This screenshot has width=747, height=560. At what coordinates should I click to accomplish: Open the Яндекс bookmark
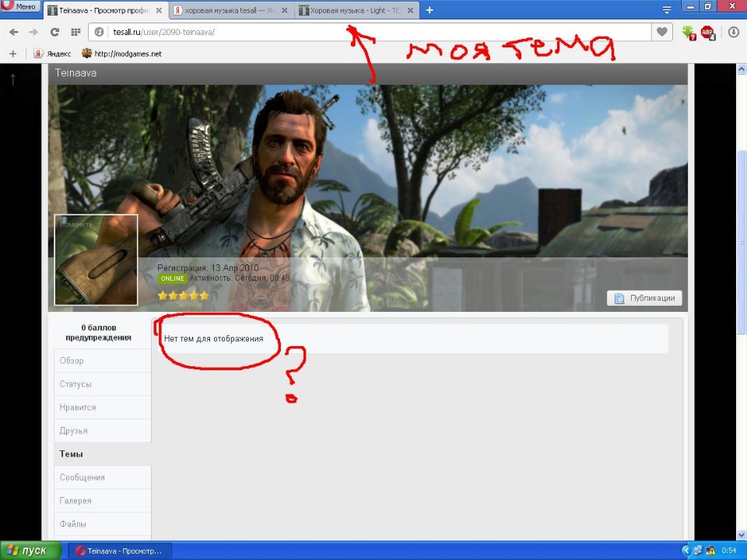(53, 54)
